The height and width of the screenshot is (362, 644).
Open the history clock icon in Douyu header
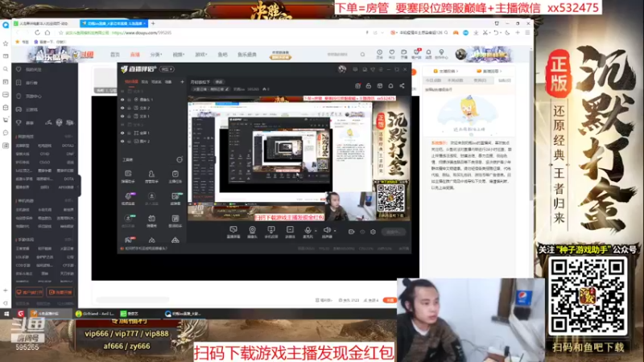[x=379, y=52]
